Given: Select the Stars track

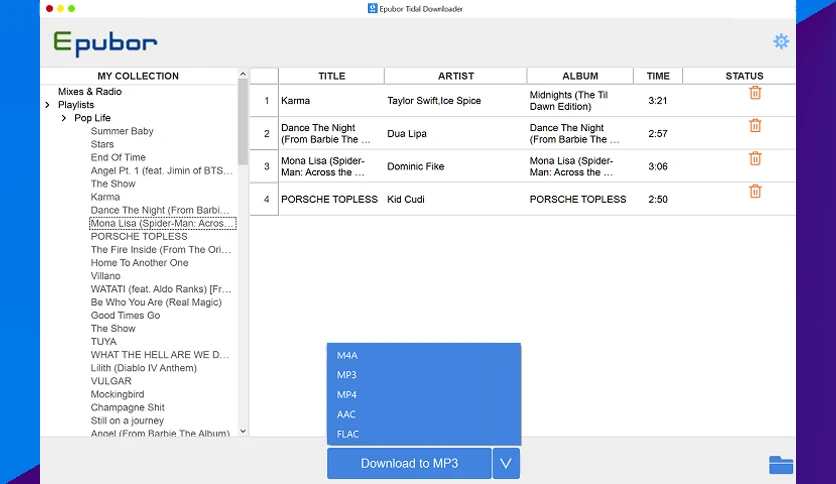Looking at the screenshot, I should point(102,144).
